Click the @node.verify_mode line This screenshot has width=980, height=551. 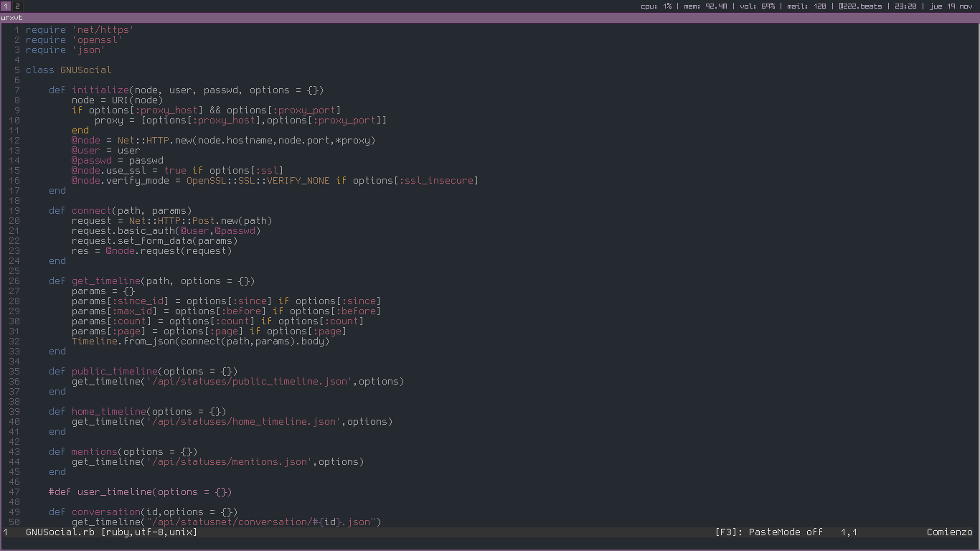pyautogui.click(x=275, y=180)
